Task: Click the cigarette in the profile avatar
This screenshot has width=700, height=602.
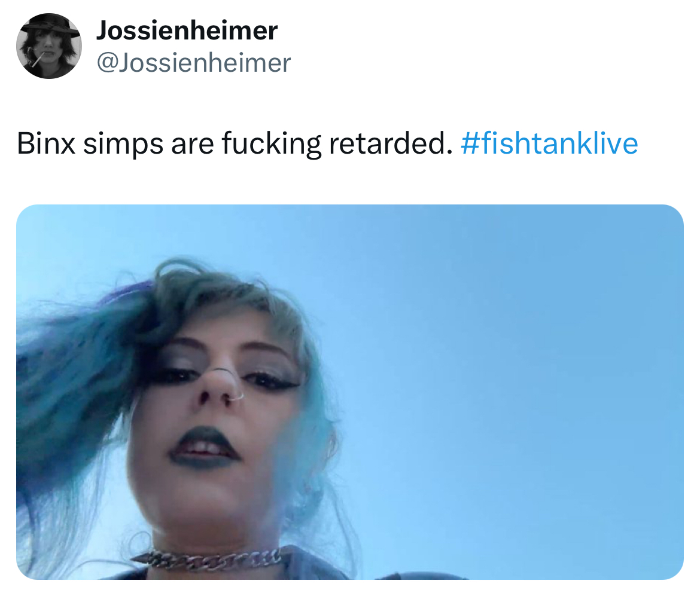Action: (x=36, y=60)
